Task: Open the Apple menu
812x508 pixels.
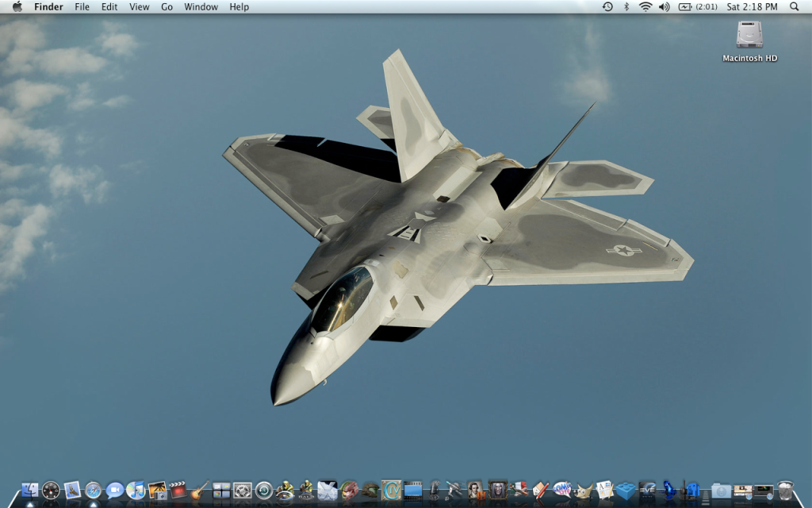Action: (17, 6)
